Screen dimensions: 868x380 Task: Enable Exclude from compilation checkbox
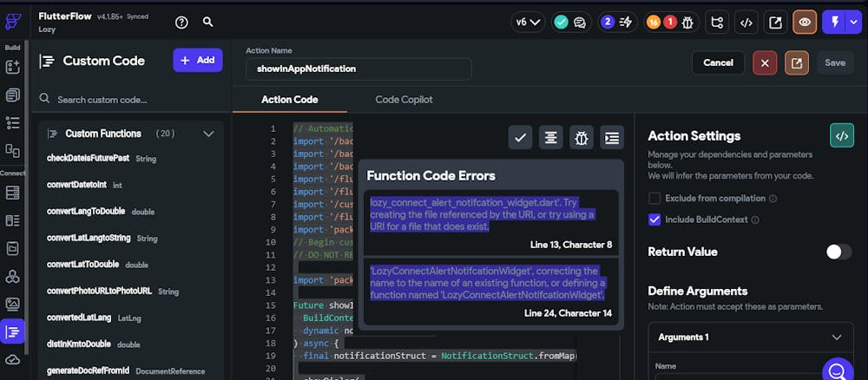pyautogui.click(x=654, y=199)
